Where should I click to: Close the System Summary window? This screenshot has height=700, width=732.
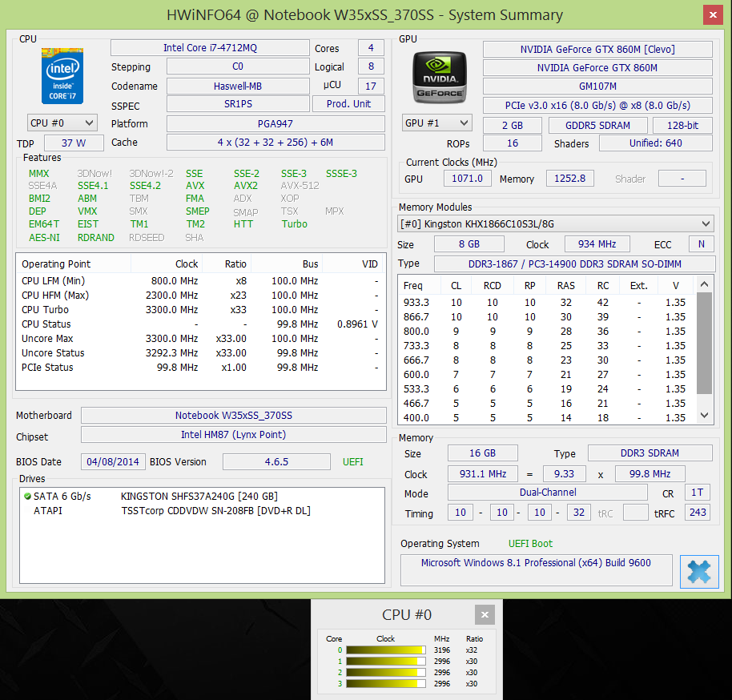point(713,15)
